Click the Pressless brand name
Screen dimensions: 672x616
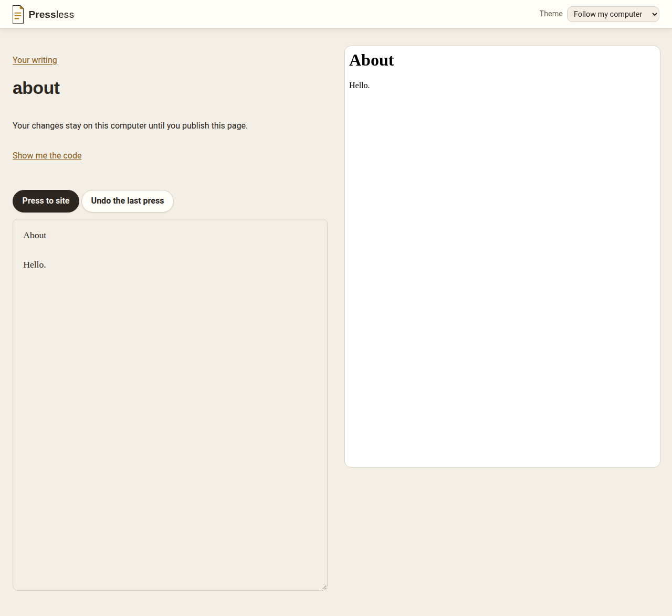tap(51, 15)
